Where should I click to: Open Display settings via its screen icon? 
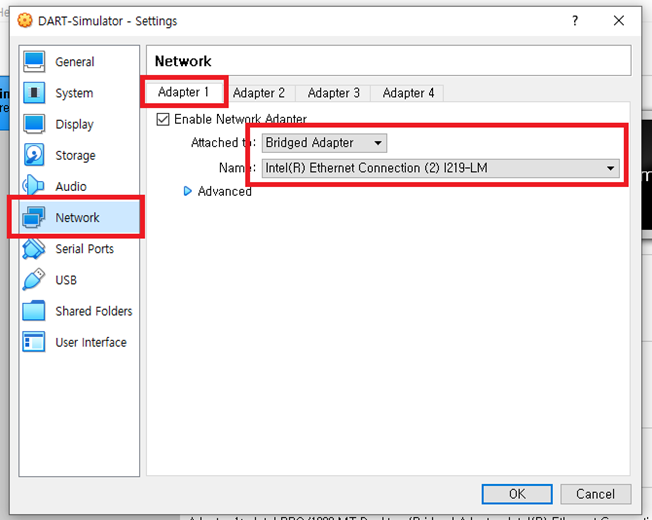coord(34,124)
